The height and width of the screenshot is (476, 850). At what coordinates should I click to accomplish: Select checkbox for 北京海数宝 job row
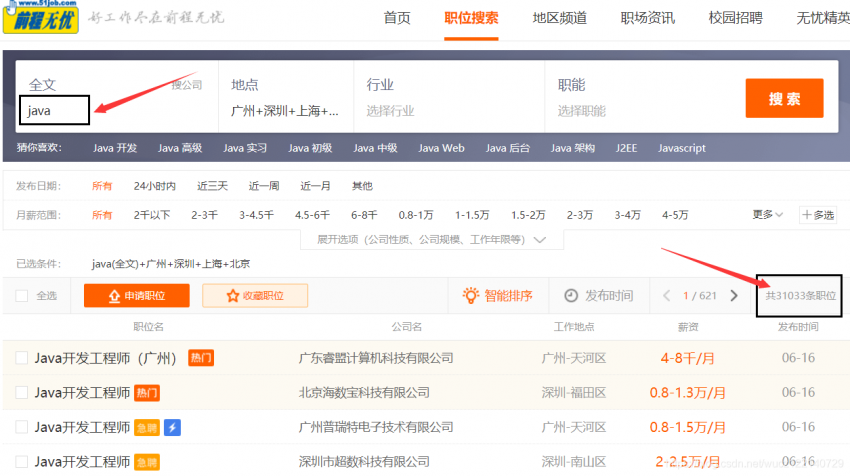coord(22,393)
